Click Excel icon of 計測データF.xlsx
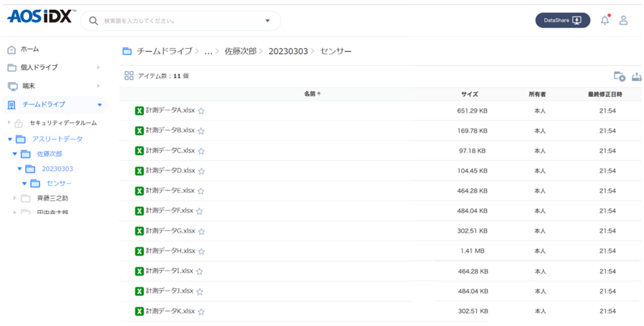This screenshot has width=644, height=326. pos(139,211)
